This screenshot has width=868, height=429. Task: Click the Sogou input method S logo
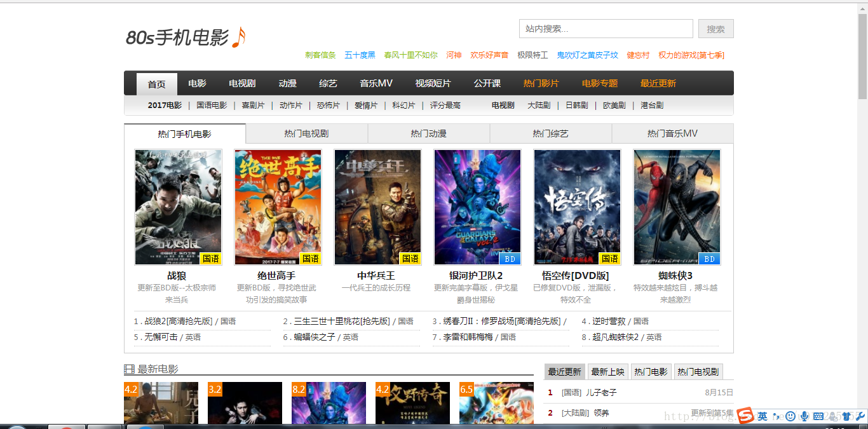pyautogui.click(x=745, y=416)
